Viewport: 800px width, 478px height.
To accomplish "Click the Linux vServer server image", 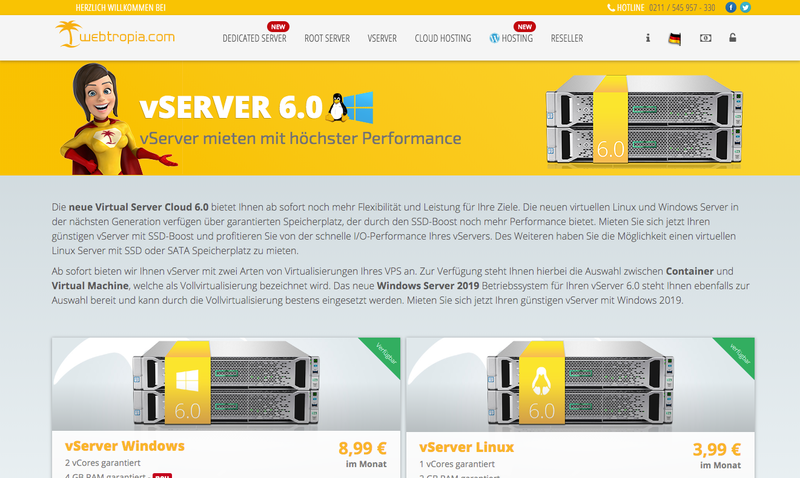I will 580,384.
